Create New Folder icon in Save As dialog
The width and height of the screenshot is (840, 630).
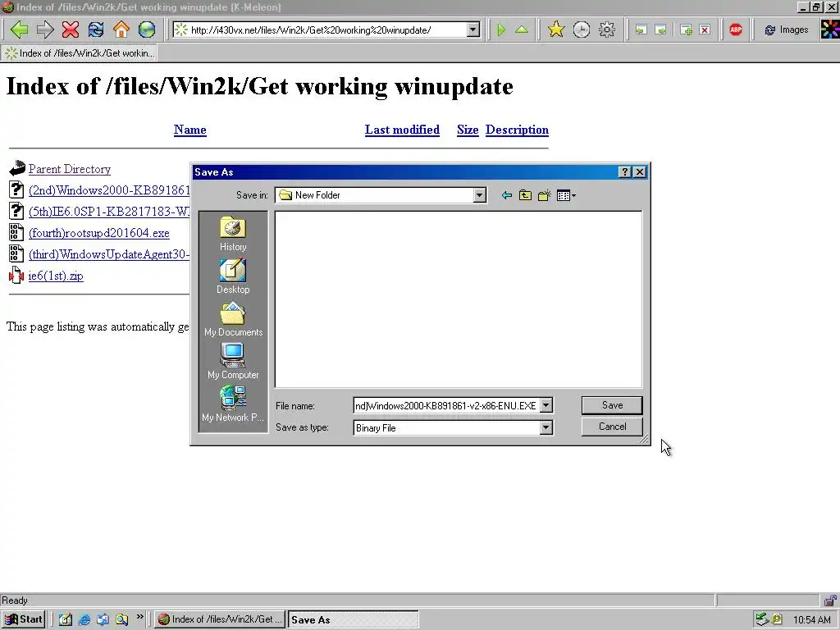tap(545, 195)
